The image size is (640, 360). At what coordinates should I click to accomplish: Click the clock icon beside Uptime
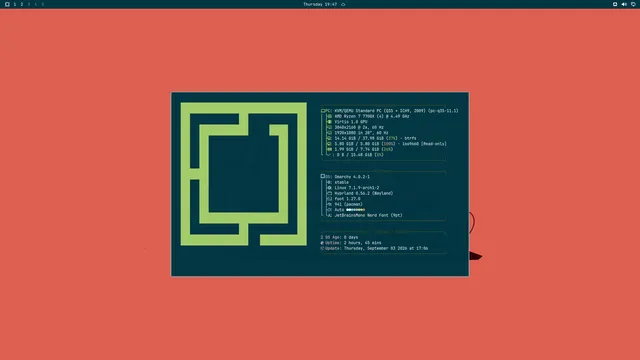[x=322, y=243]
